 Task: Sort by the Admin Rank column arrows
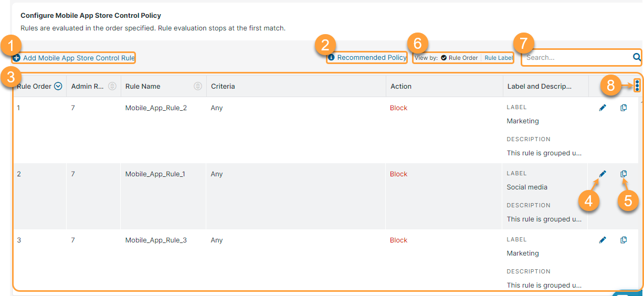pos(112,87)
